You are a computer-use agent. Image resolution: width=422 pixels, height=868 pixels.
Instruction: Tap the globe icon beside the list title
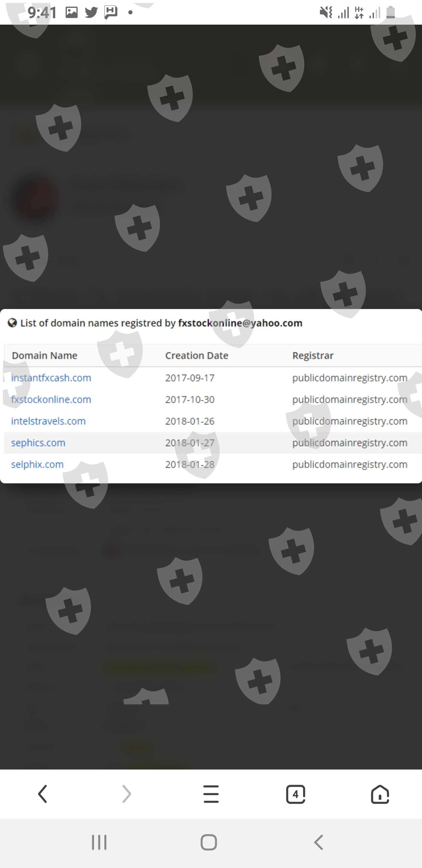point(13,323)
